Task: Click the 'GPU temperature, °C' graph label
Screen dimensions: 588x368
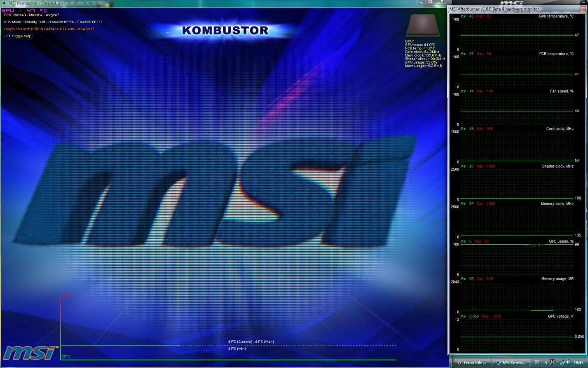Action: [x=556, y=17]
